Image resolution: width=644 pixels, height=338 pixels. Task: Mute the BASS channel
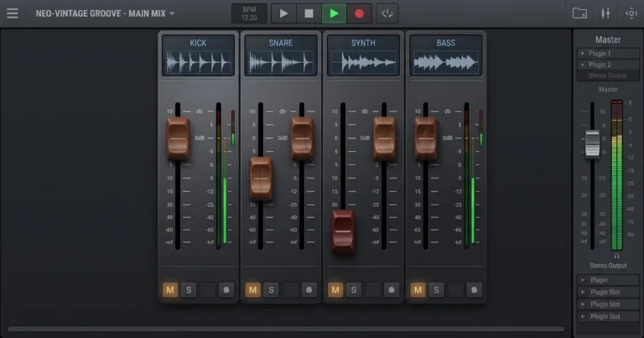(x=418, y=290)
